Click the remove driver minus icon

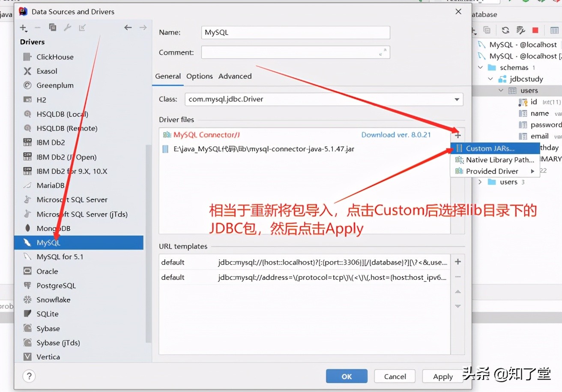coord(38,28)
